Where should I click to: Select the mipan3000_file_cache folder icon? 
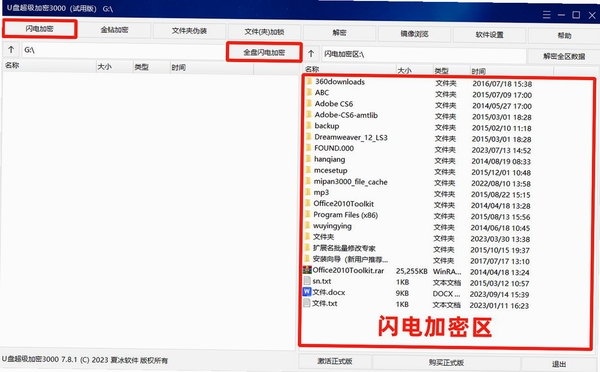point(308,181)
